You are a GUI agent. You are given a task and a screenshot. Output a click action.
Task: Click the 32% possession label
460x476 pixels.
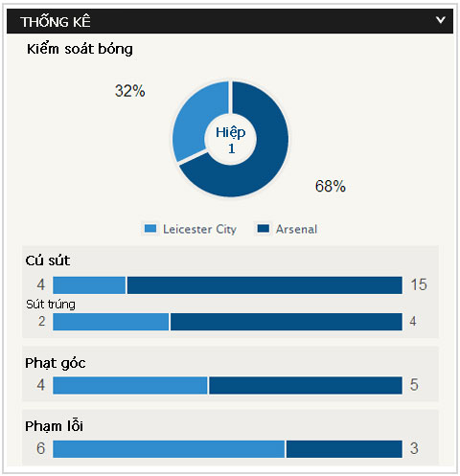(x=130, y=91)
